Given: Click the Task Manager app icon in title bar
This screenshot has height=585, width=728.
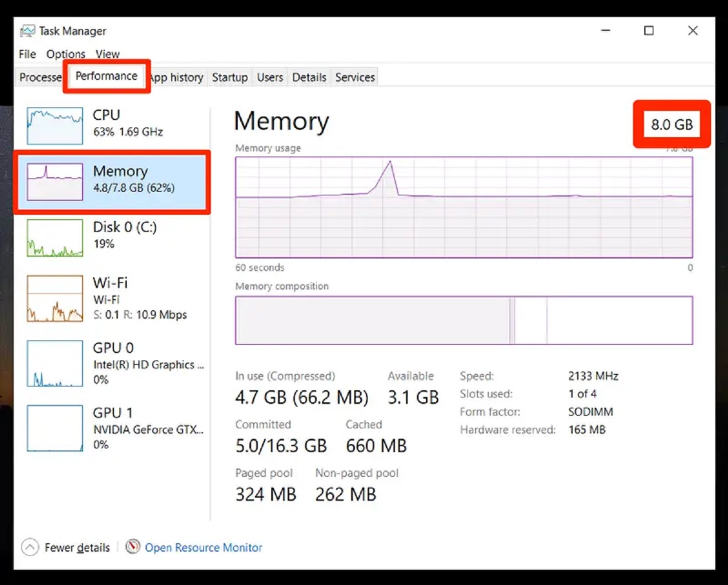Looking at the screenshot, I should (x=28, y=31).
